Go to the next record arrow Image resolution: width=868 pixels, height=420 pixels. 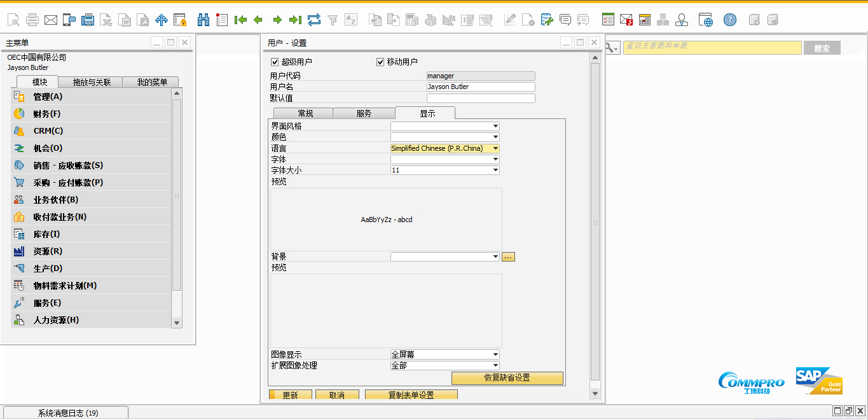(x=277, y=20)
